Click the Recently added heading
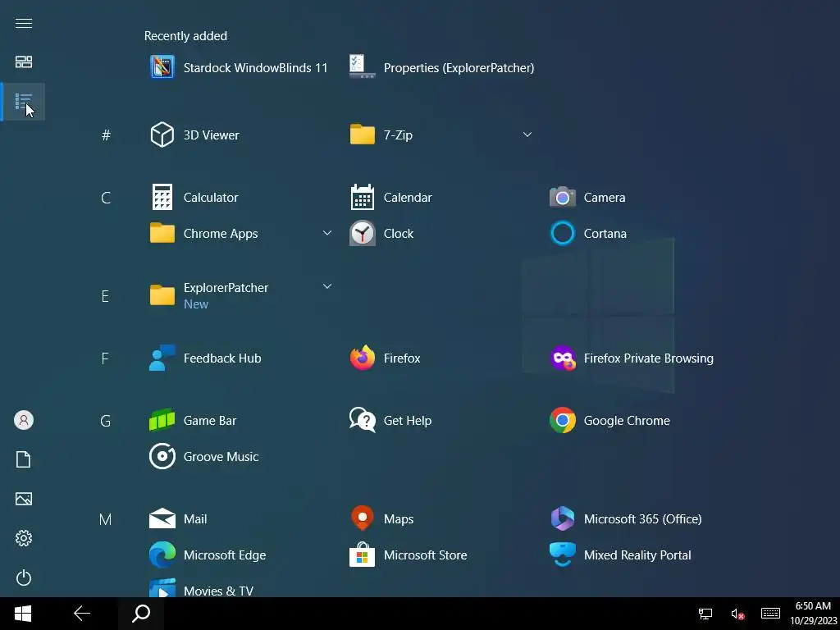This screenshot has width=840, height=630. coord(185,36)
